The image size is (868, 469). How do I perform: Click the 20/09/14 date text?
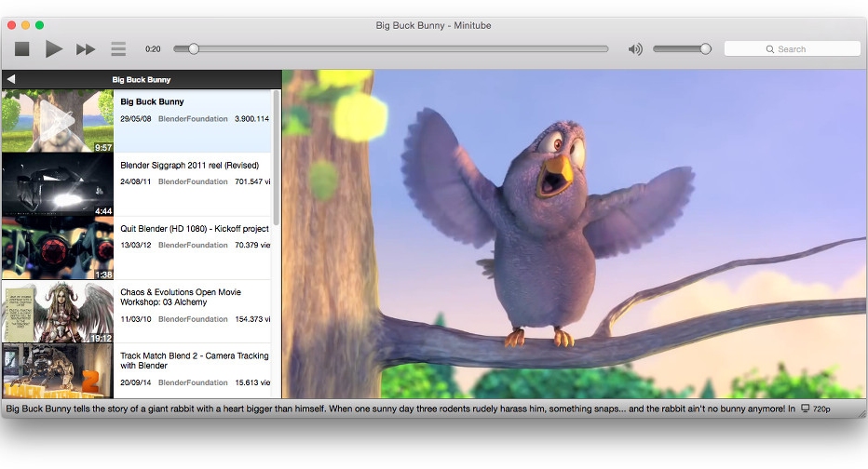136,382
